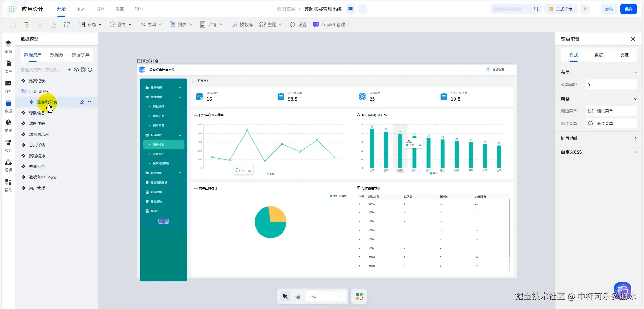Click the 菜单间距 input field
This screenshot has width=644, height=309.
pos(611,85)
